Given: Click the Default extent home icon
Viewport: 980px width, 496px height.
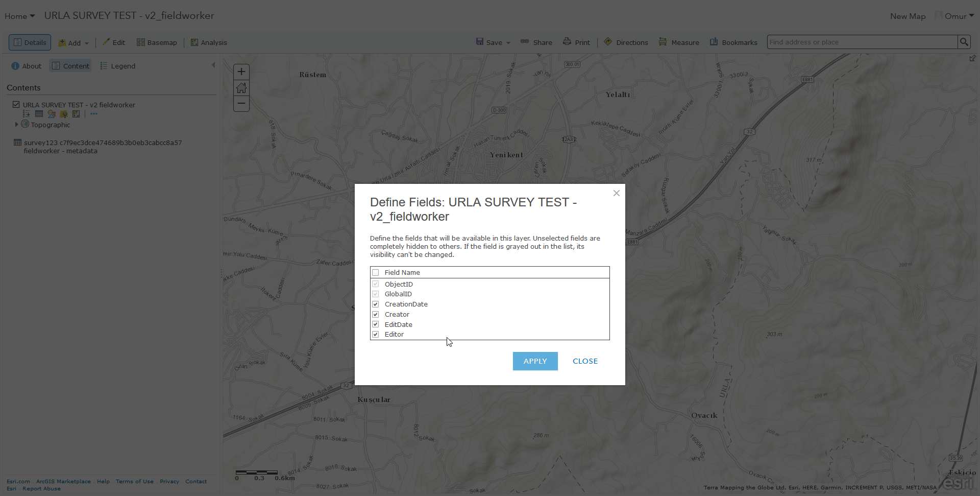Looking at the screenshot, I should [x=241, y=88].
